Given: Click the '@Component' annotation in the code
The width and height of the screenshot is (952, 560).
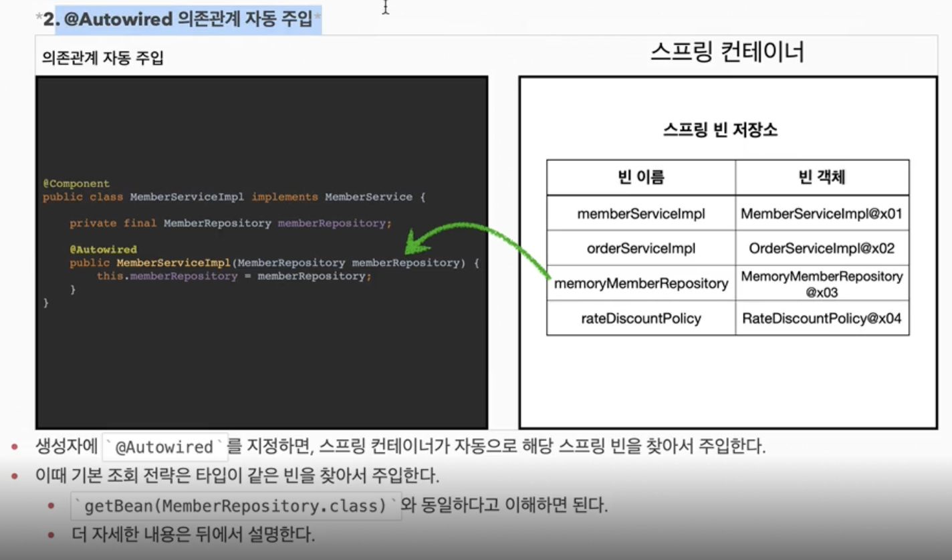Looking at the screenshot, I should pyautogui.click(x=76, y=184).
